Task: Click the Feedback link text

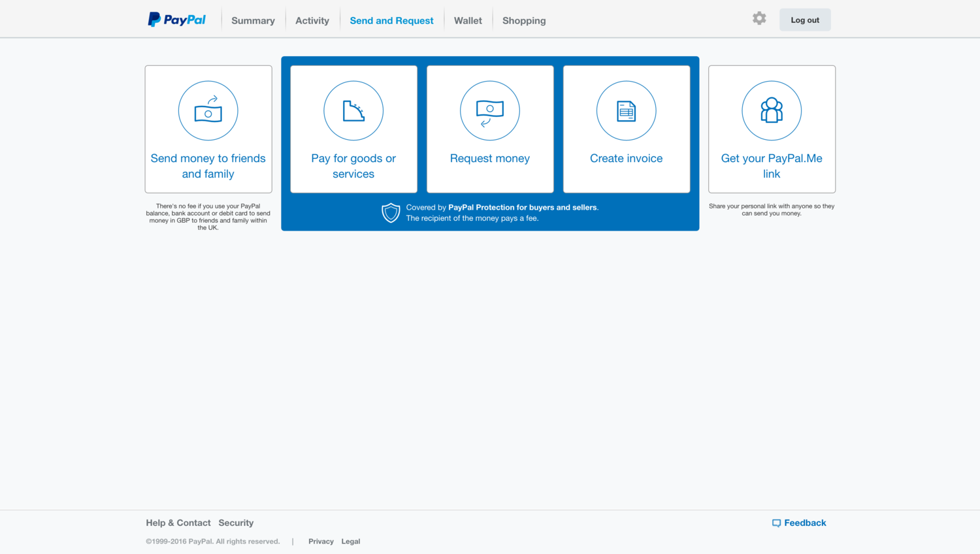Action: click(x=805, y=523)
